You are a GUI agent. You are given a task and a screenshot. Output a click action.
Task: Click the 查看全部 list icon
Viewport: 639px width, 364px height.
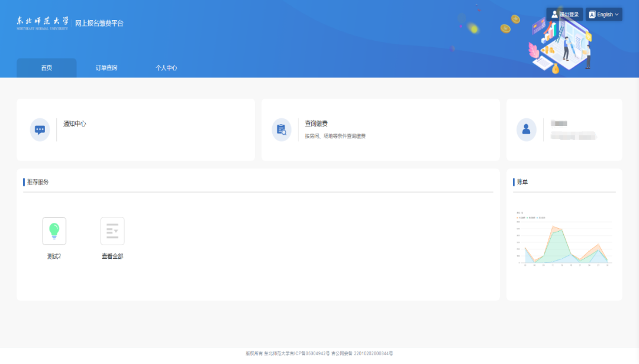112,231
